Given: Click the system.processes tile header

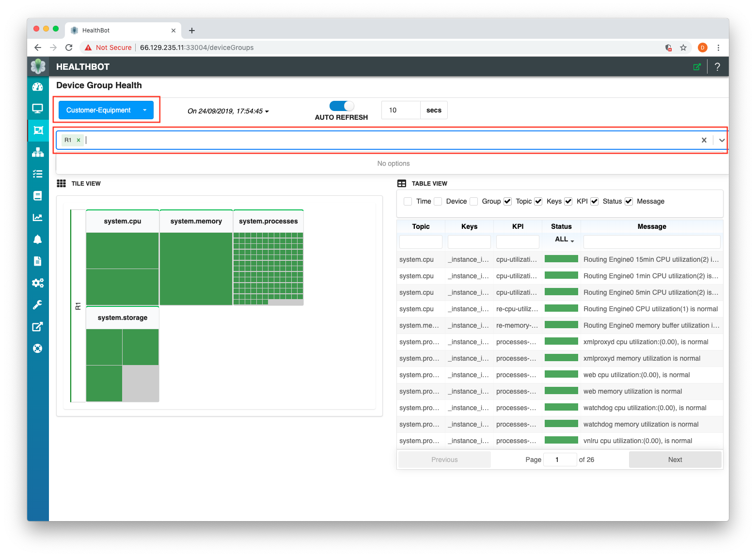Looking at the screenshot, I should (x=268, y=221).
